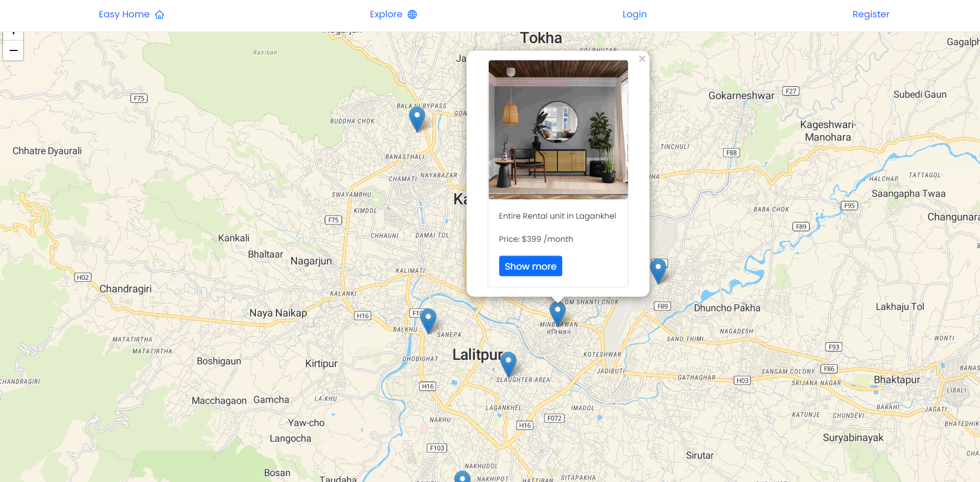The height and width of the screenshot is (482, 980).
Task: Click the Chandragiri map label
Action: (x=126, y=289)
